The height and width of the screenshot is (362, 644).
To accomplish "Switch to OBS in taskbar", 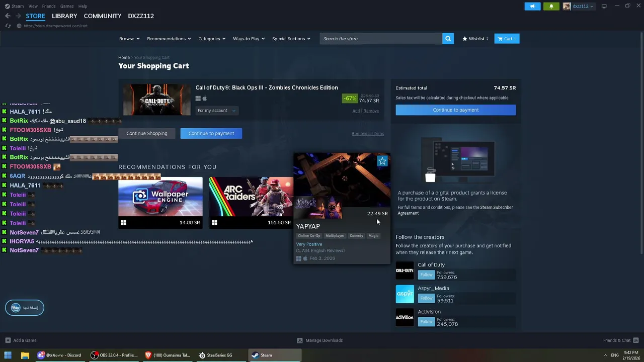I will pos(114,355).
